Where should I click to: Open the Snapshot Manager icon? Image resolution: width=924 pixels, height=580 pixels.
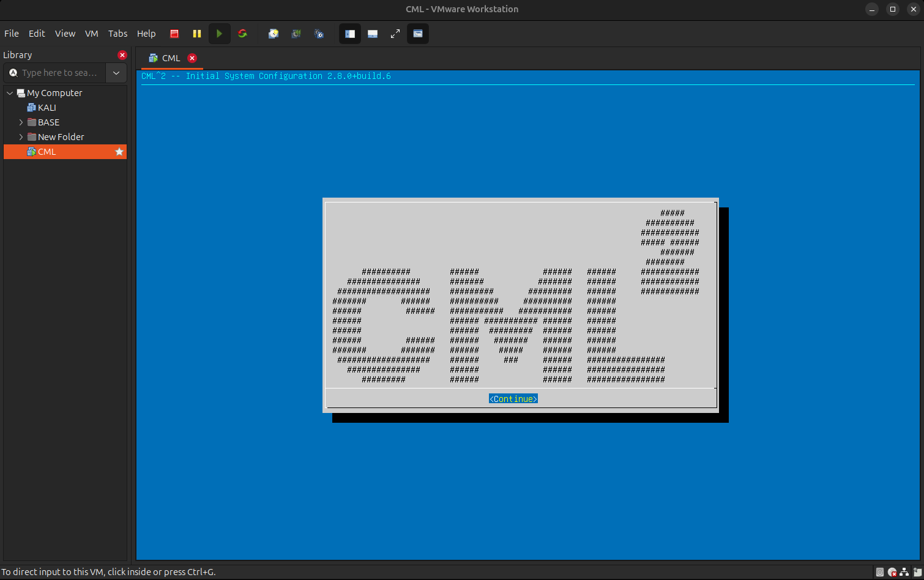pyautogui.click(x=319, y=34)
